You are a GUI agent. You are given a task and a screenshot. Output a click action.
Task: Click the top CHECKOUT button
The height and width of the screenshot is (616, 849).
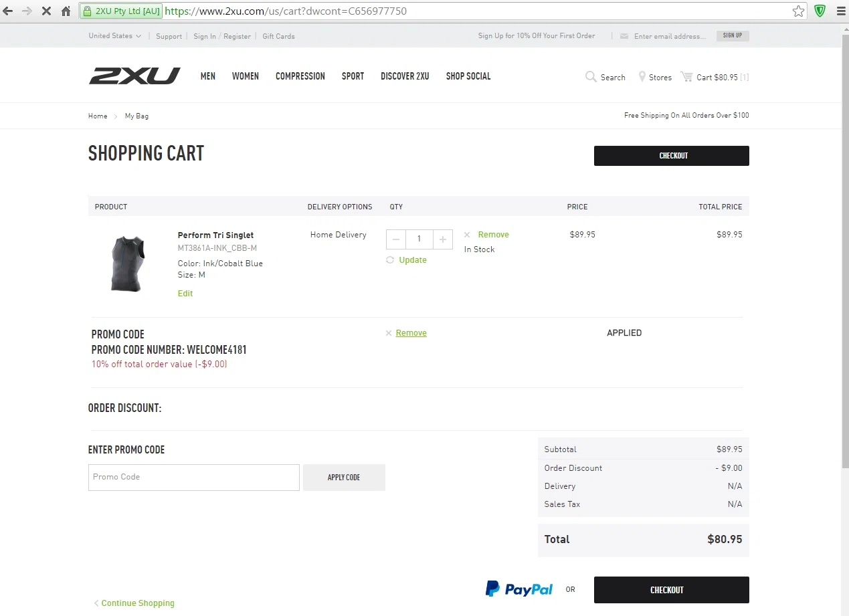point(672,156)
